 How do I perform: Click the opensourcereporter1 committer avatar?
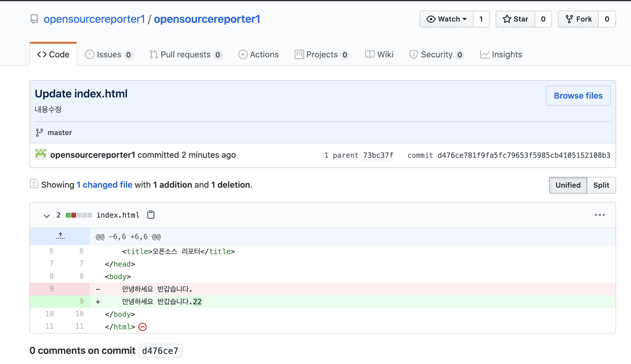point(40,154)
